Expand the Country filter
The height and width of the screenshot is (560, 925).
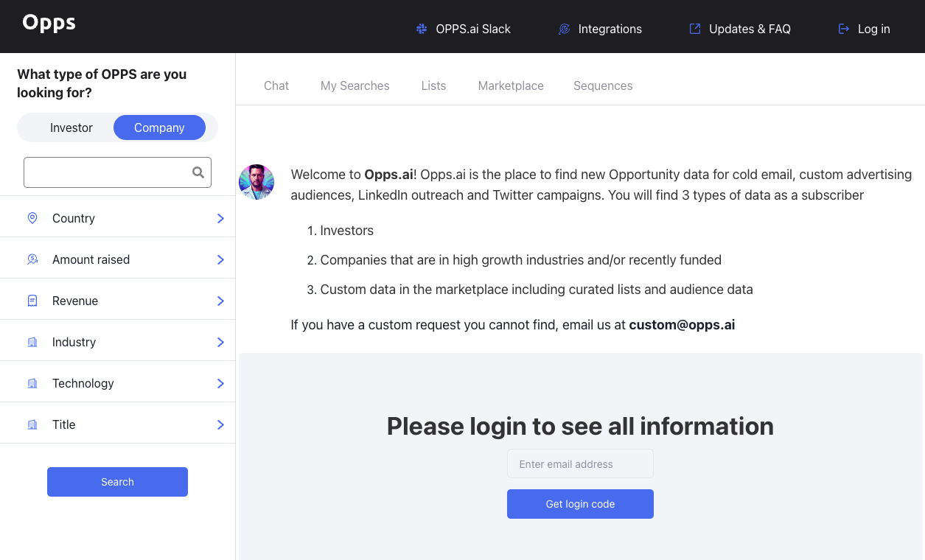(220, 218)
